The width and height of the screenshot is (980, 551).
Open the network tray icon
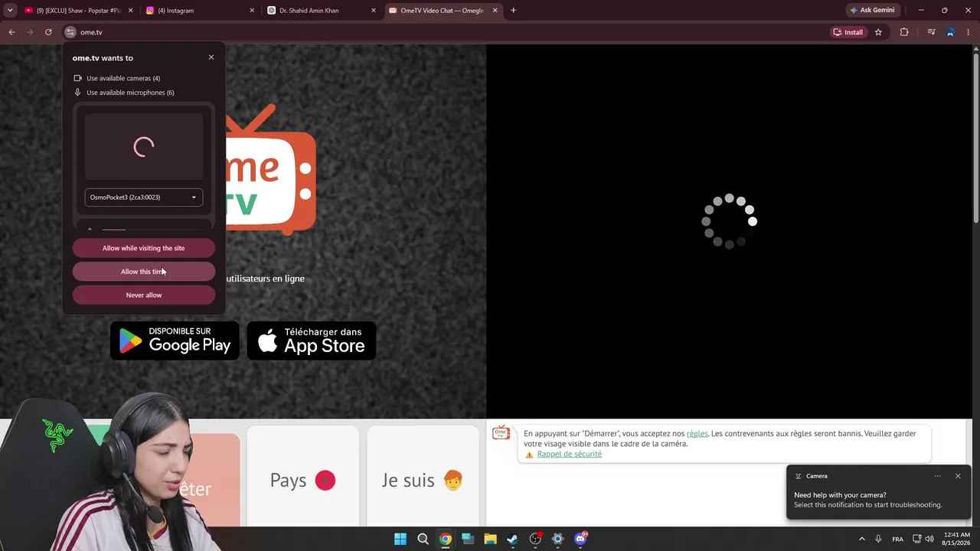(917, 539)
